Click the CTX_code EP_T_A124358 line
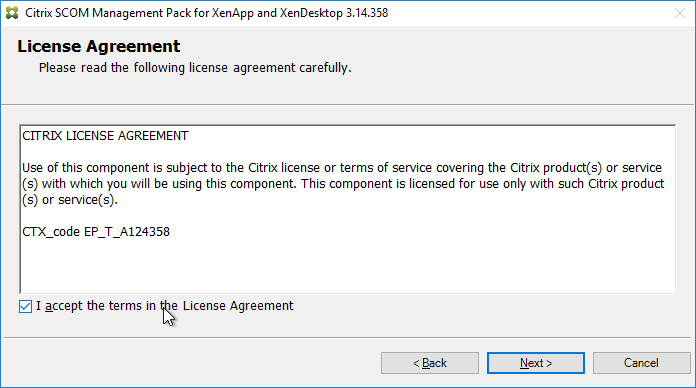 click(x=96, y=232)
